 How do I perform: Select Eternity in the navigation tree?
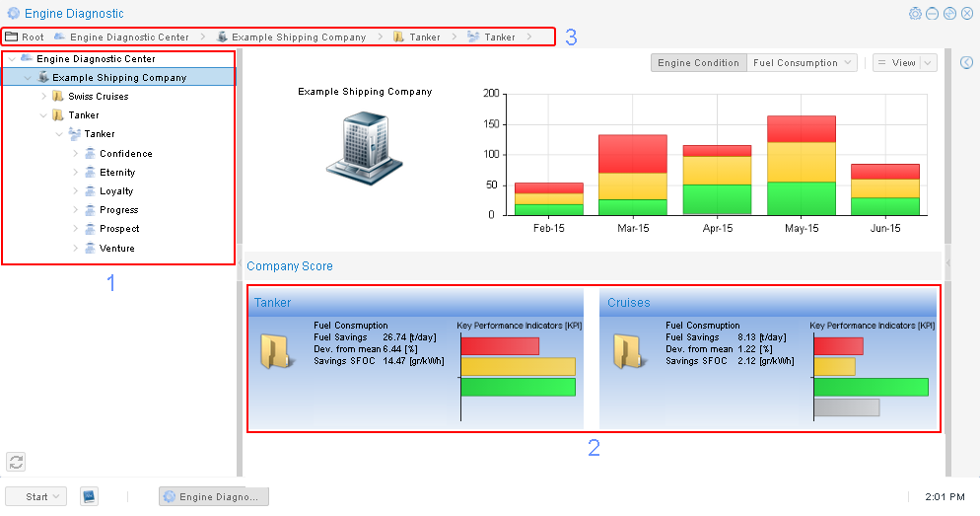pyautogui.click(x=117, y=173)
